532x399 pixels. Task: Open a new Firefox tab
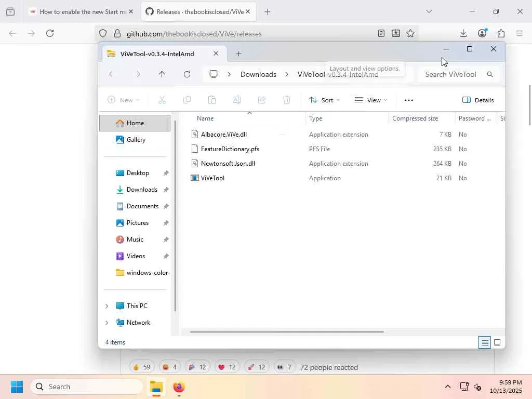click(268, 12)
